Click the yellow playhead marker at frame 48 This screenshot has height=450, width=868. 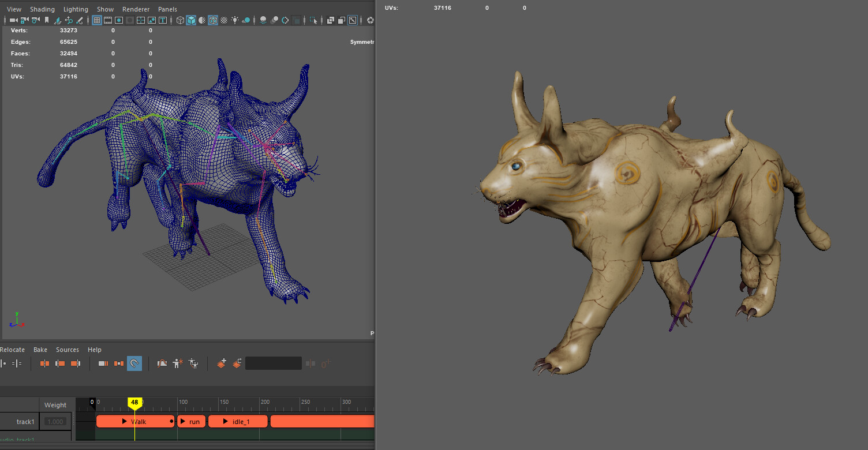[135, 402]
